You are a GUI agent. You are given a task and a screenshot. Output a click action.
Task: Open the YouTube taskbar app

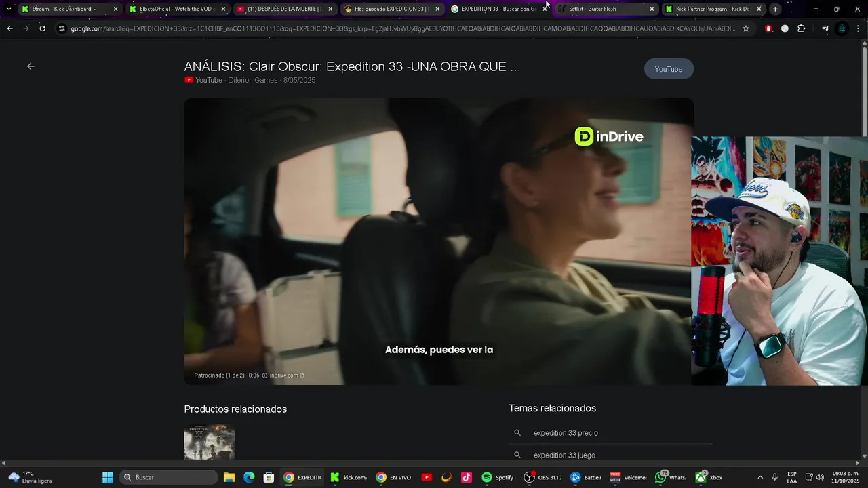click(427, 477)
